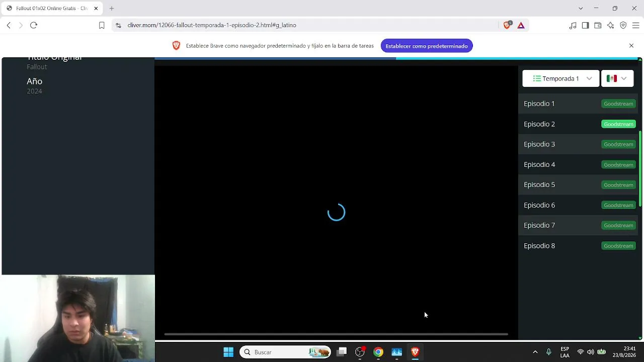Open the Brave hamburger menu
This screenshot has height=362, width=644.
[635, 25]
